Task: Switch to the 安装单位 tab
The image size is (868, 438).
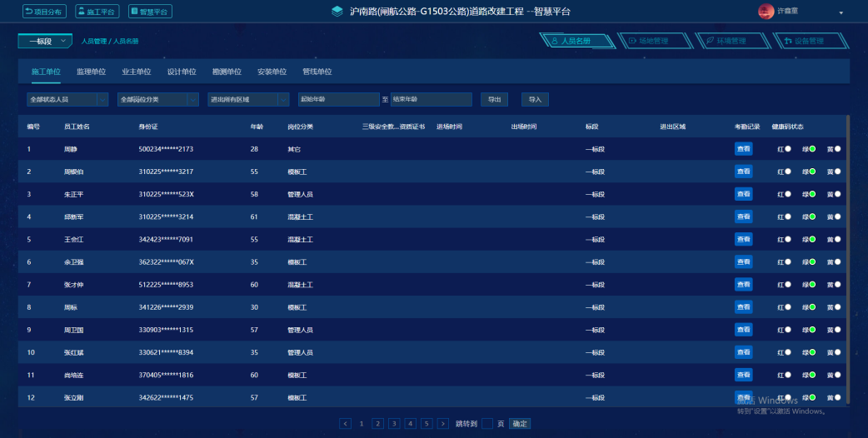Action: tap(272, 72)
